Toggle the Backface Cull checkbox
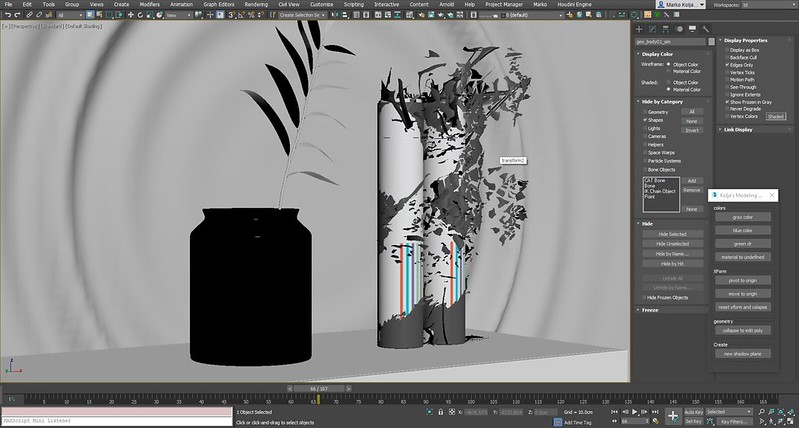 [728, 57]
